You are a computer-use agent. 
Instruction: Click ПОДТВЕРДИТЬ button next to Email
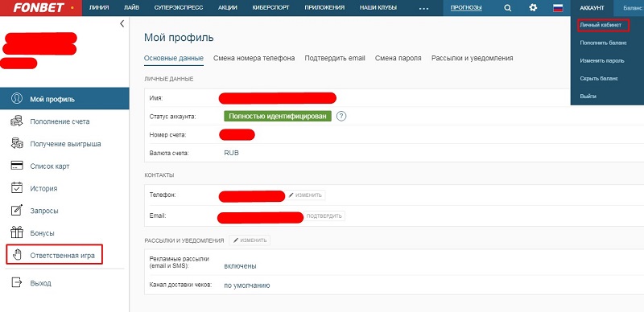click(x=324, y=216)
